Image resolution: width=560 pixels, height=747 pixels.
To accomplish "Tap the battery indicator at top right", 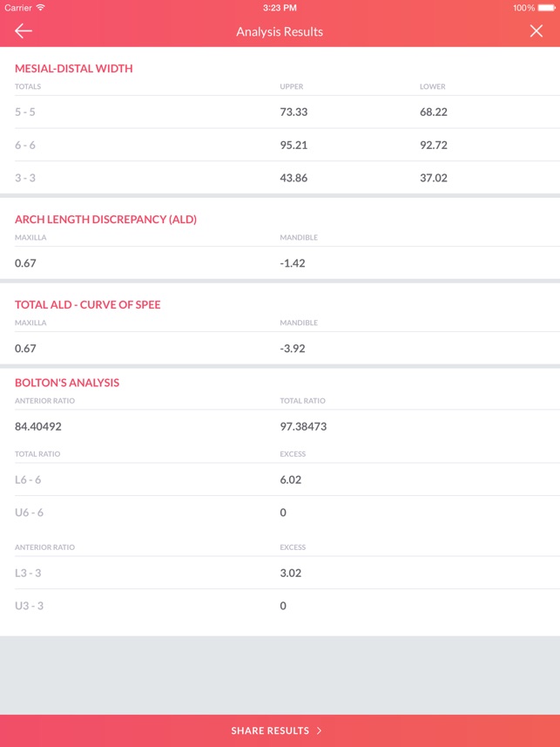I will pos(544,8).
